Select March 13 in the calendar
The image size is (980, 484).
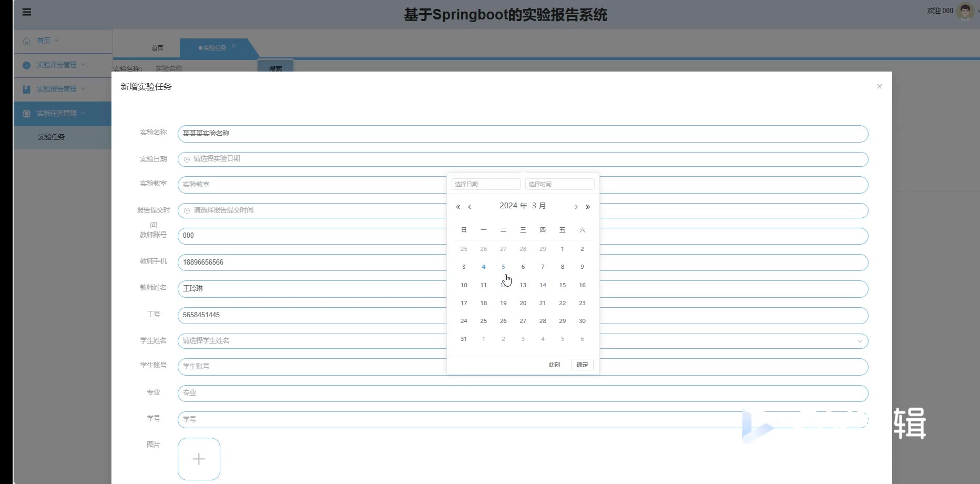pyautogui.click(x=523, y=285)
